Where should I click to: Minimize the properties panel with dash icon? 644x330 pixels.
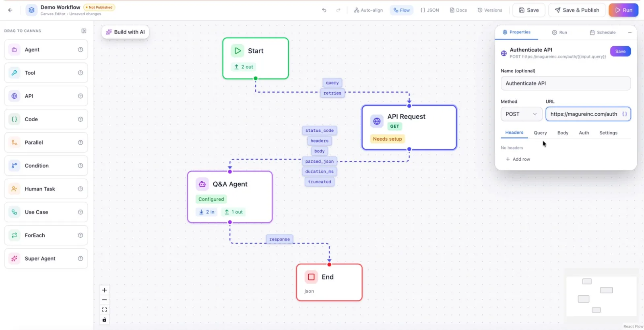[x=630, y=32]
